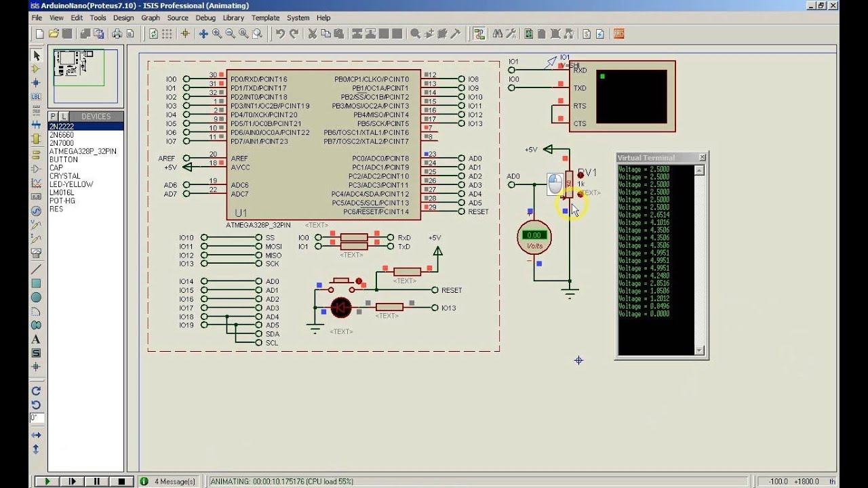Click the Redraw Display refresh icon
This screenshot has width=868, height=488.
153,33
